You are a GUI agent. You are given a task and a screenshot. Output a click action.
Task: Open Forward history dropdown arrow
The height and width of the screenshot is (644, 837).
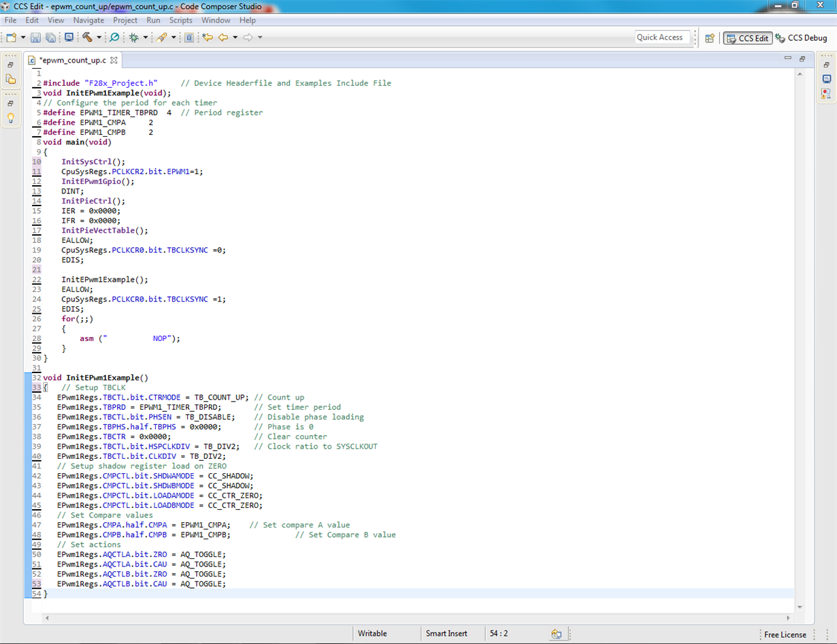(x=259, y=37)
